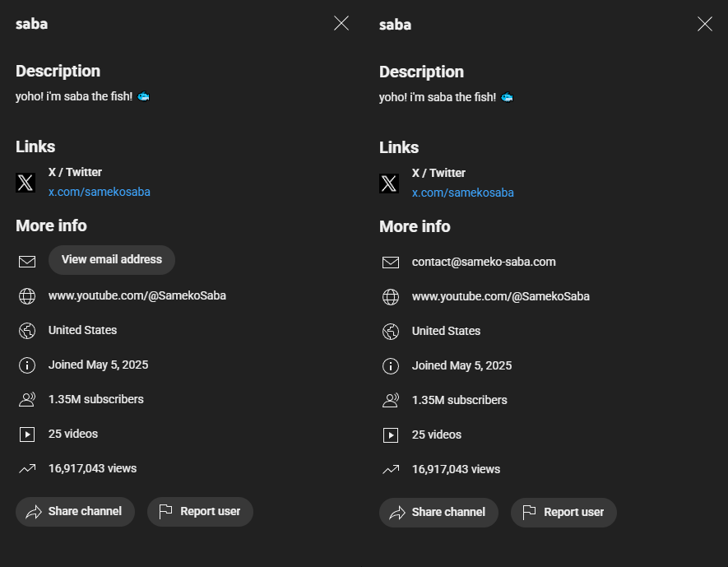Screen dimensions: 728x567
Task: Click the United States earth icon, right panel
Action: click(391, 332)
